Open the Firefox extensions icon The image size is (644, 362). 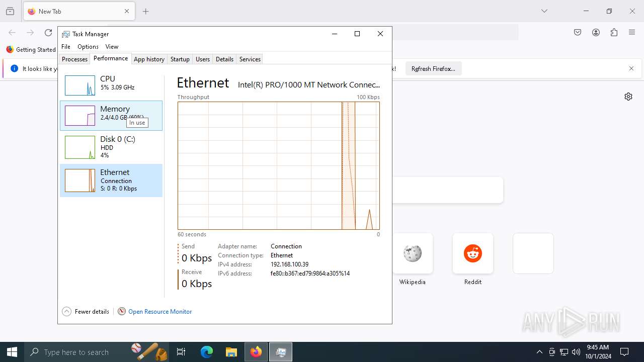(614, 33)
